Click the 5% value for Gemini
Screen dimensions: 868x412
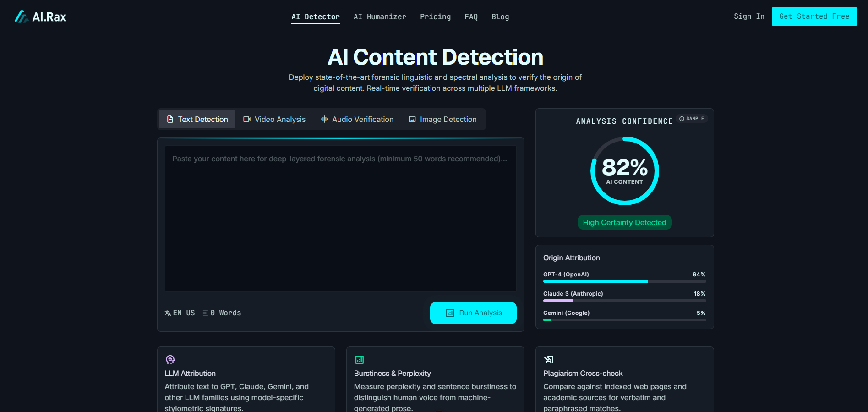click(x=701, y=313)
